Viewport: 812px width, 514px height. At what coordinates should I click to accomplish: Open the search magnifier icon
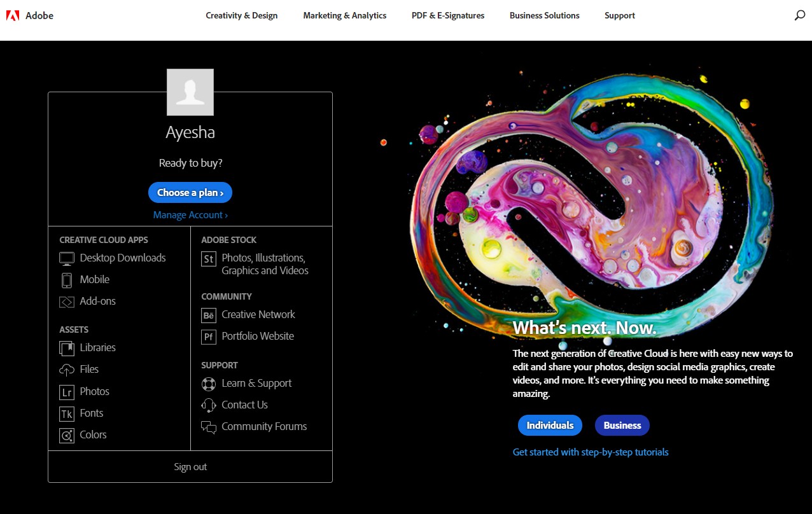[x=800, y=15]
